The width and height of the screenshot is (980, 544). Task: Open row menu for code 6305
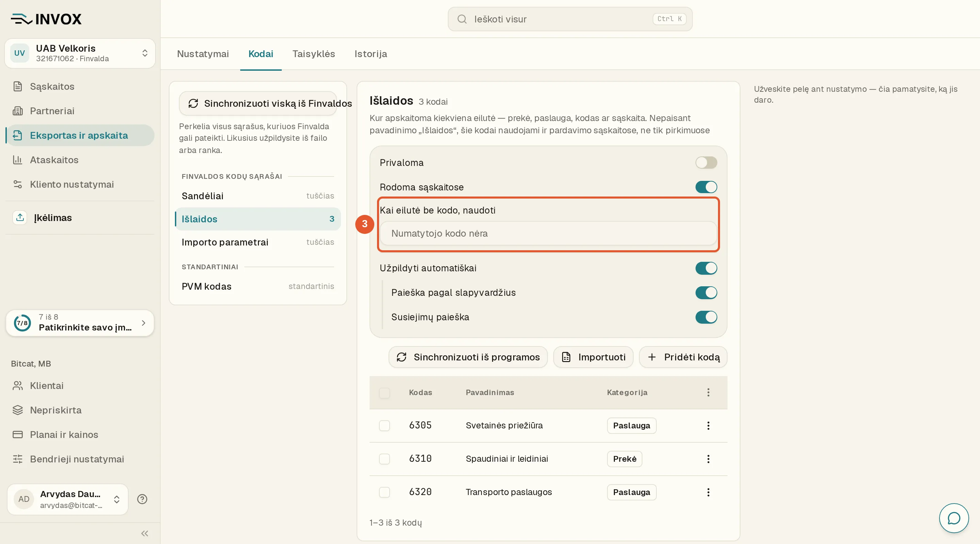click(x=708, y=425)
